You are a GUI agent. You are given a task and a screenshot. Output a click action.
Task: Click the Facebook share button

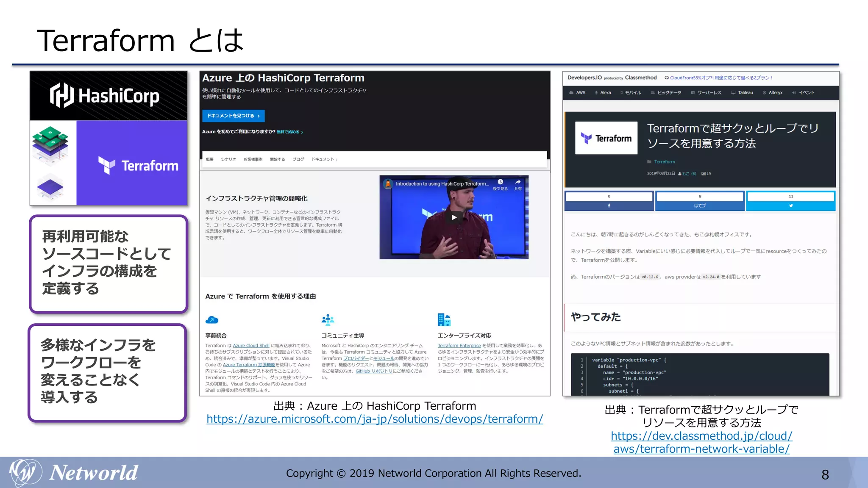click(x=609, y=201)
